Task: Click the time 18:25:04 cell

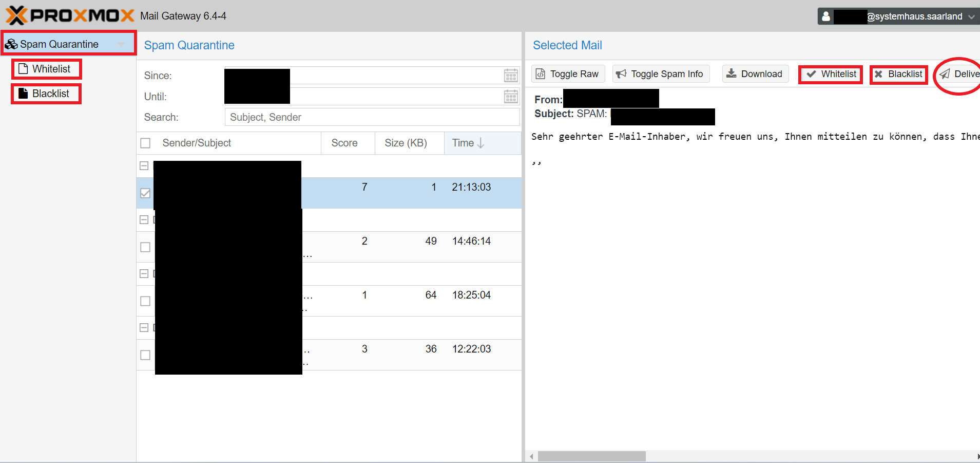Action: tap(471, 295)
